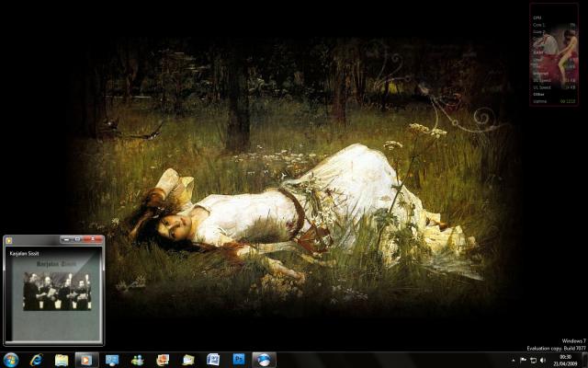This screenshot has width=588, height=368.
Task: Open the orange PowerPoint-style taskbar icon
Action: 163,360
